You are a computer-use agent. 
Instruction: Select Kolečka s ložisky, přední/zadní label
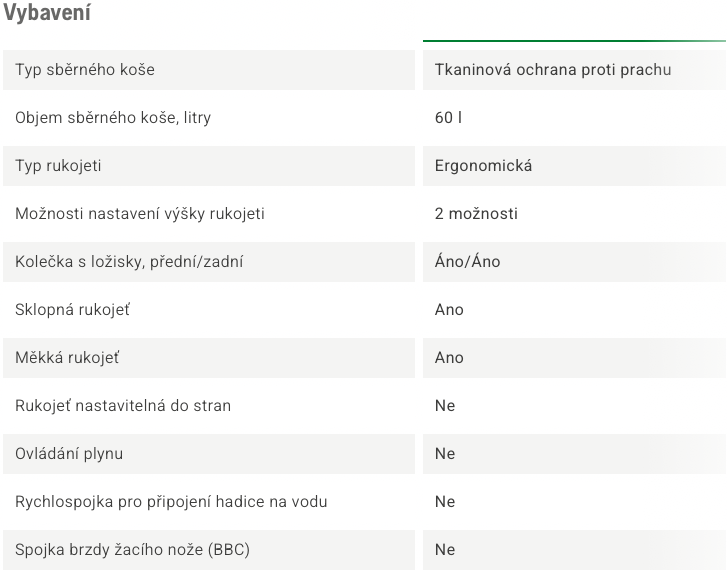tap(129, 262)
